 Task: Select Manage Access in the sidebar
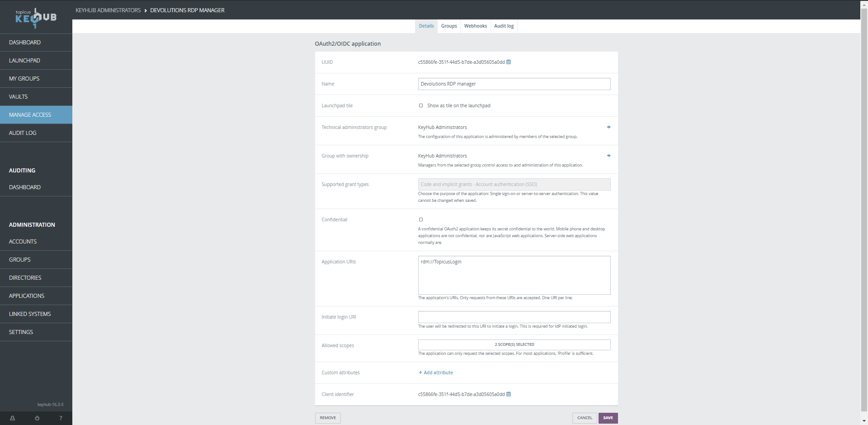coord(36,115)
